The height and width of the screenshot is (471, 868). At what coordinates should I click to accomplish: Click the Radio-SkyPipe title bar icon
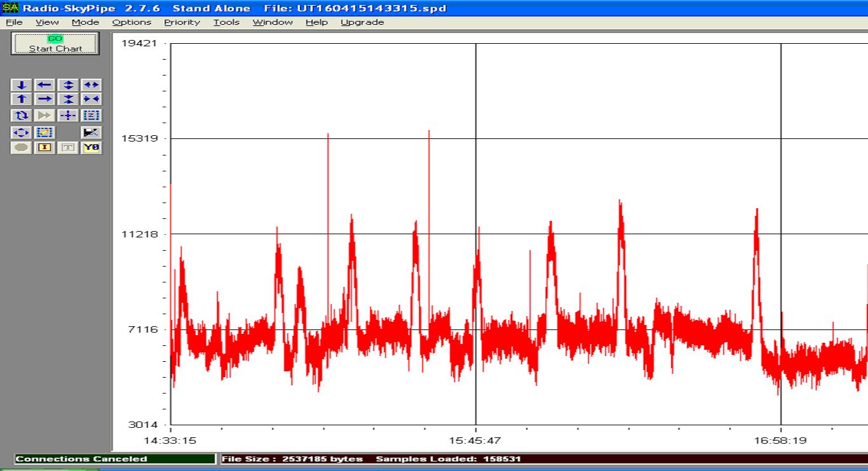pos(10,8)
